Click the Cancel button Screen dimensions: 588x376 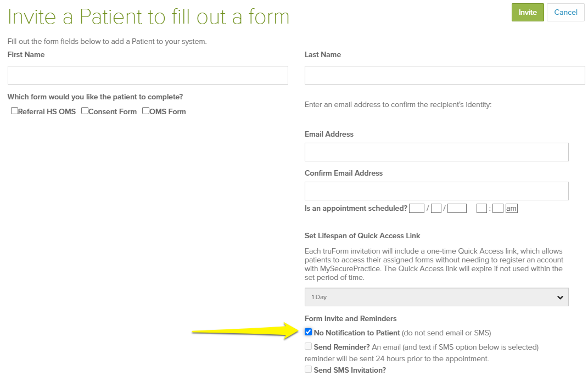pyautogui.click(x=565, y=12)
